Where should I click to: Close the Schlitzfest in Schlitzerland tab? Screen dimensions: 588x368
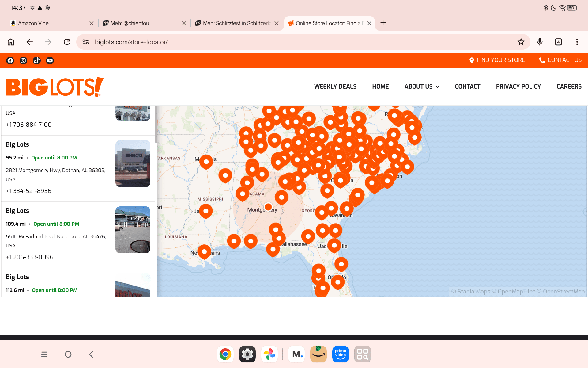click(x=277, y=23)
